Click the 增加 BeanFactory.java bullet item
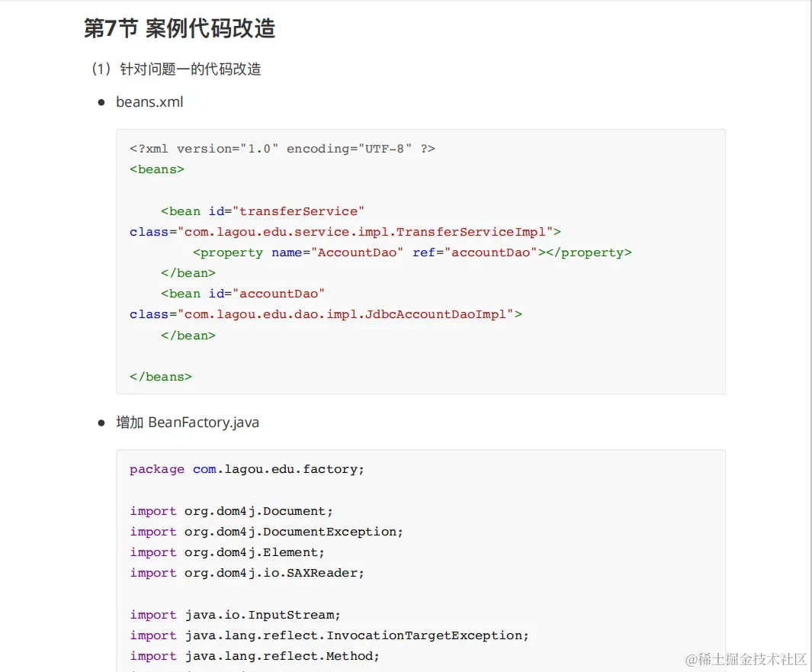The image size is (812, 672). coord(188,423)
